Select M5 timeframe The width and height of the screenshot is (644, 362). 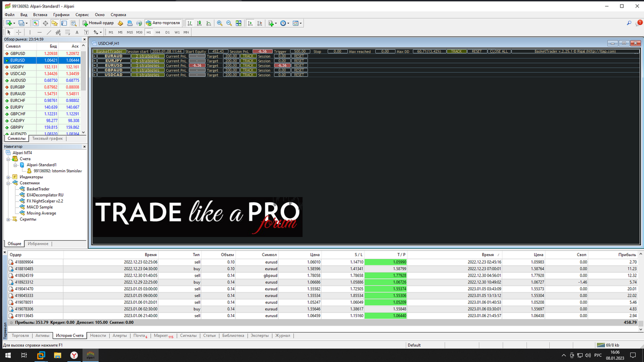click(120, 32)
